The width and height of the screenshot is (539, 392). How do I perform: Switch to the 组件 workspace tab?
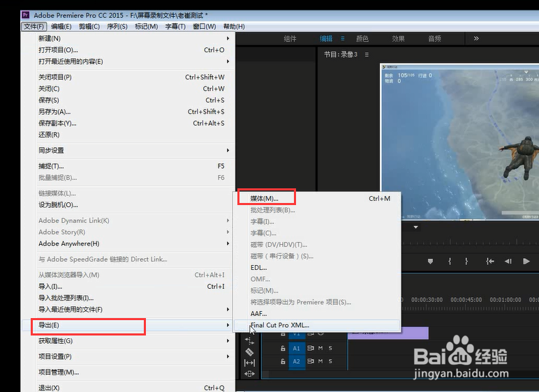click(x=290, y=39)
